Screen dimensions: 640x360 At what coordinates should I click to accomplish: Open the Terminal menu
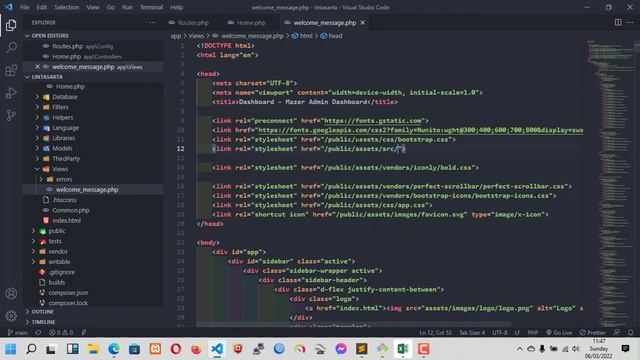tap(151, 7)
